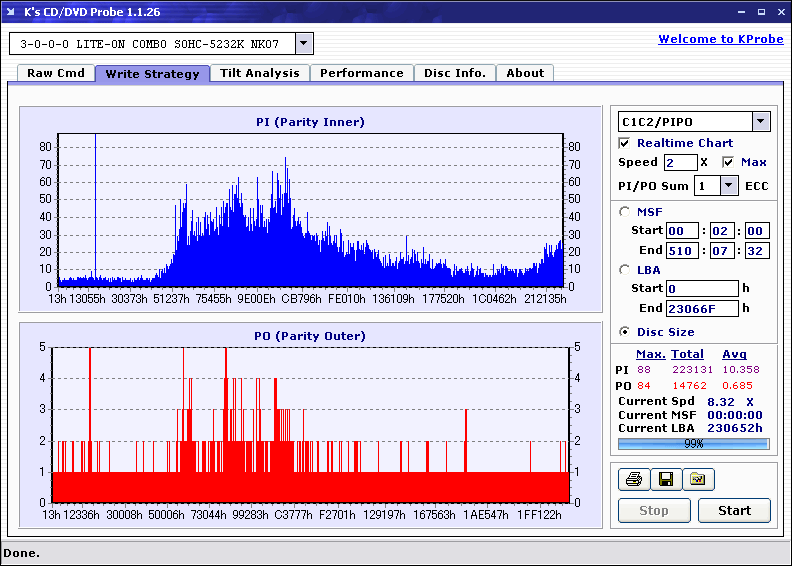The height and width of the screenshot is (566, 792).
Task: Go to the Performance tab
Action: pos(362,73)
